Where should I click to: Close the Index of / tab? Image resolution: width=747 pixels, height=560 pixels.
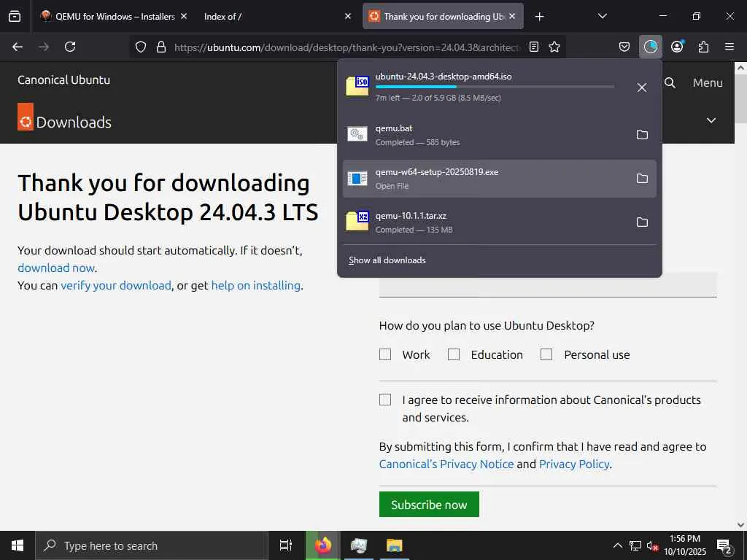click(348, 16)
